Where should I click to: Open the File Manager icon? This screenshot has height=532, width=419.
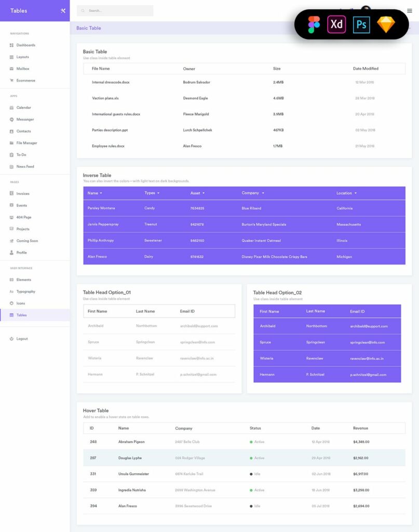11,143
